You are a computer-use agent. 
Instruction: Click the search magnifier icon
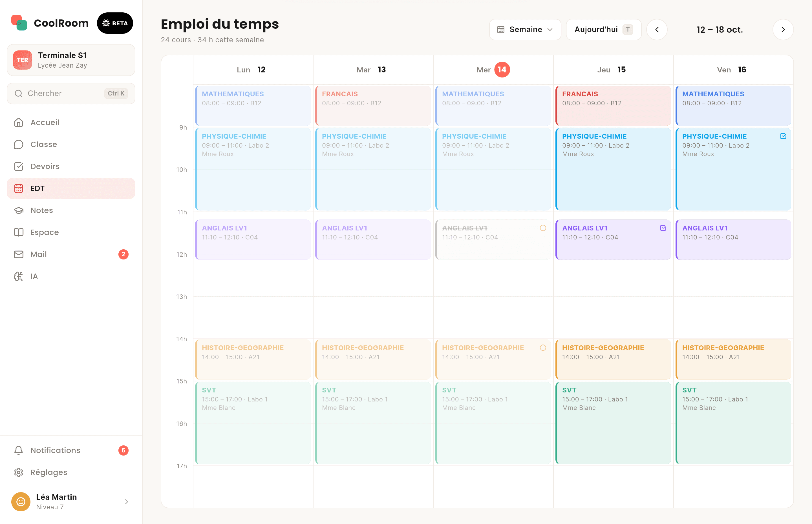click(x=19, y=94)
